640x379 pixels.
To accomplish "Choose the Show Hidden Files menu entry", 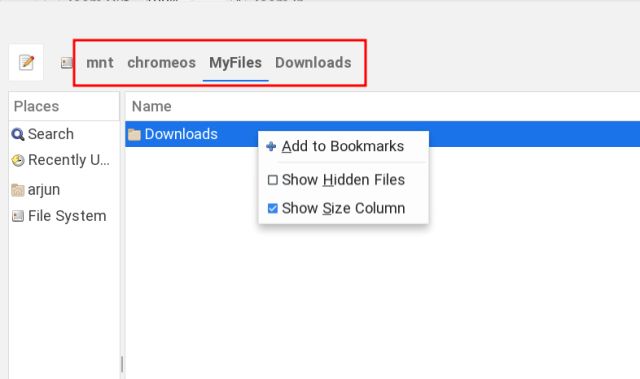I will pyautogui.click(x=343, y=180).
